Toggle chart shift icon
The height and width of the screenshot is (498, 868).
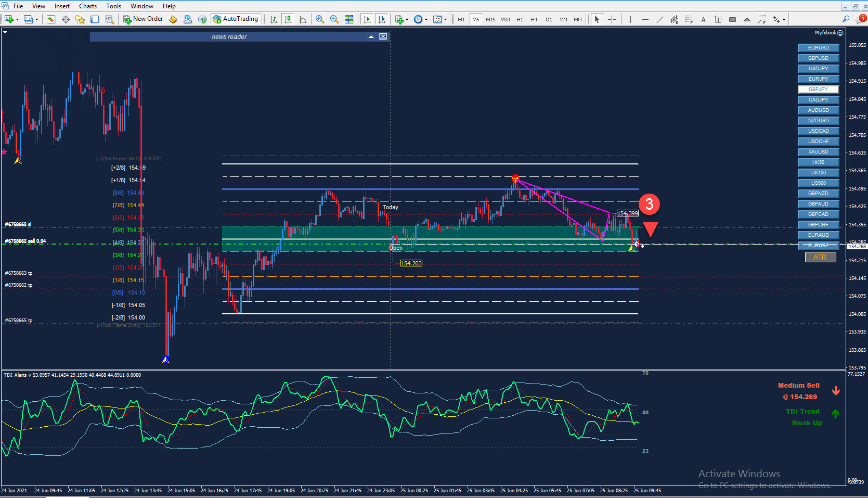(x=382, y=19)
